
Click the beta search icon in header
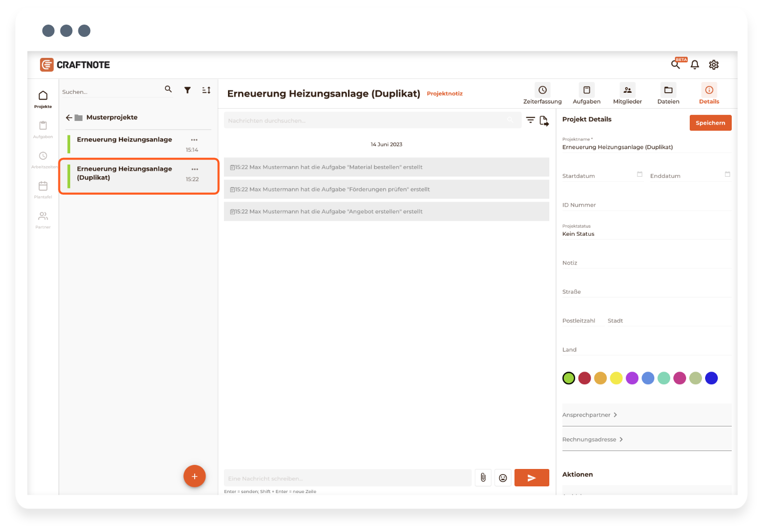click(676, 65)
